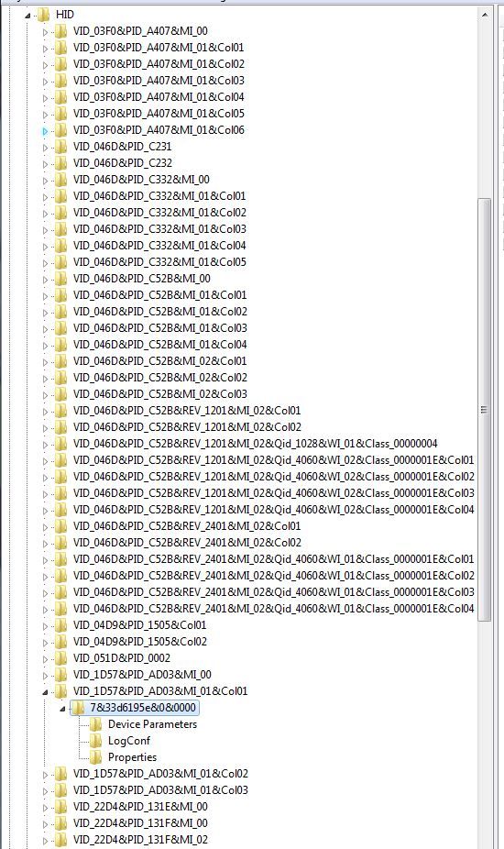The width and height of the screenshot is (504, 849).
Task: Collapse VID_1D57&PID_AD03&MI_01&Col01 key
Action: click(45, 692)
